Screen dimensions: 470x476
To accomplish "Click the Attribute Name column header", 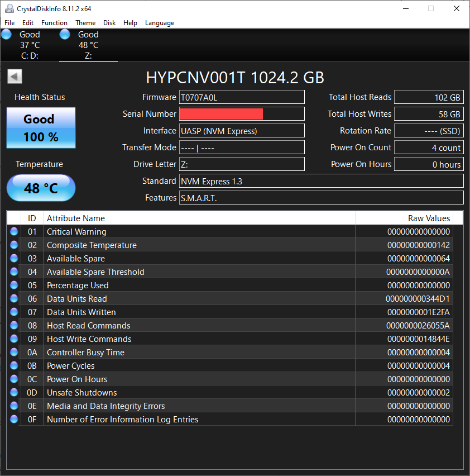I will coord(199,218).
